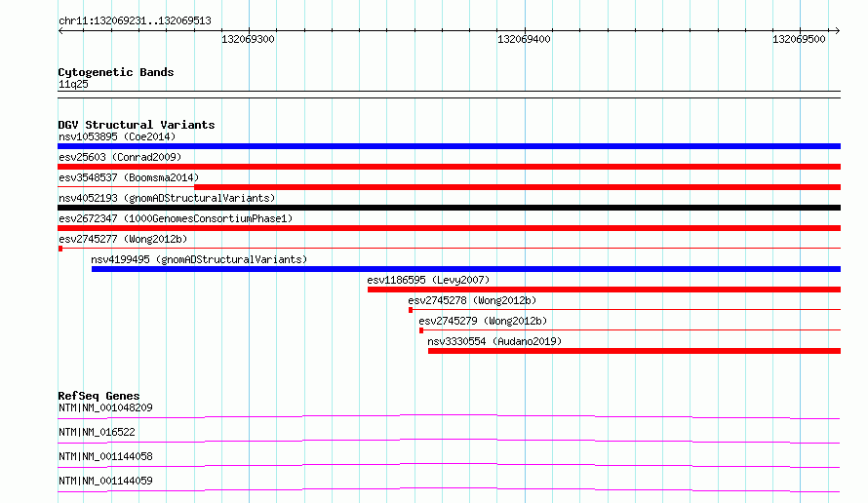Click ruler position 132069500

pos(799,39)
